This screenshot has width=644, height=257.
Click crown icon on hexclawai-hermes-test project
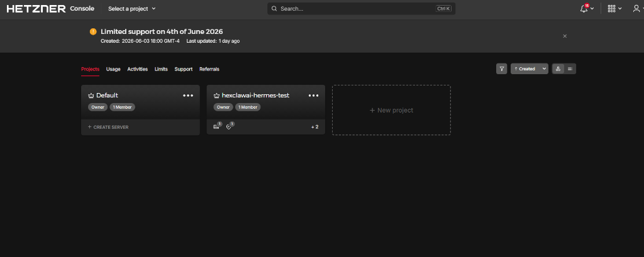(217, 96)
